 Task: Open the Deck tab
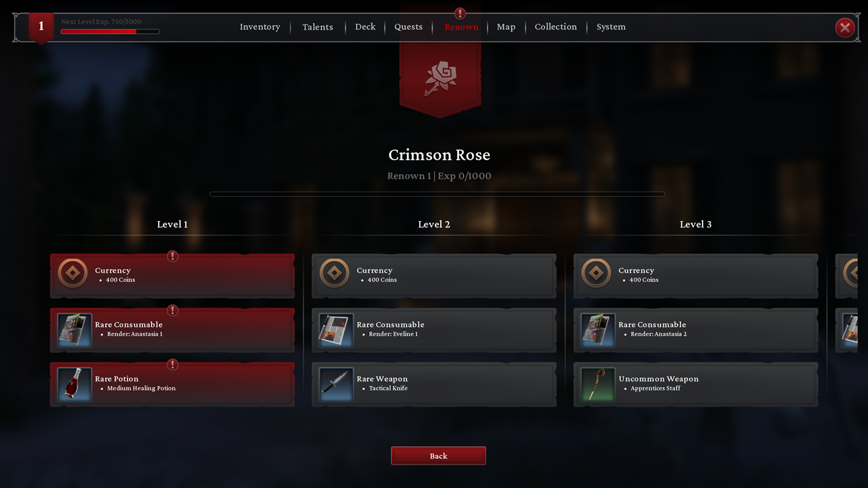[365, 27]
